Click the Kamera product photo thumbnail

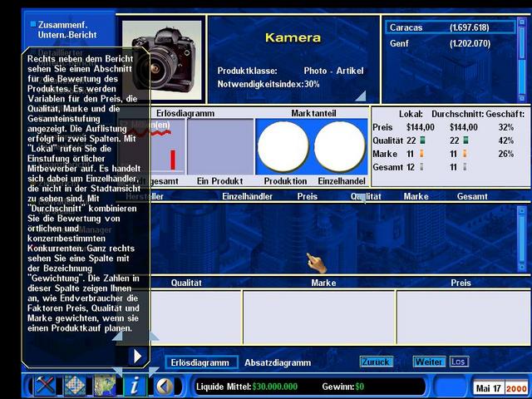click(162, 60)
